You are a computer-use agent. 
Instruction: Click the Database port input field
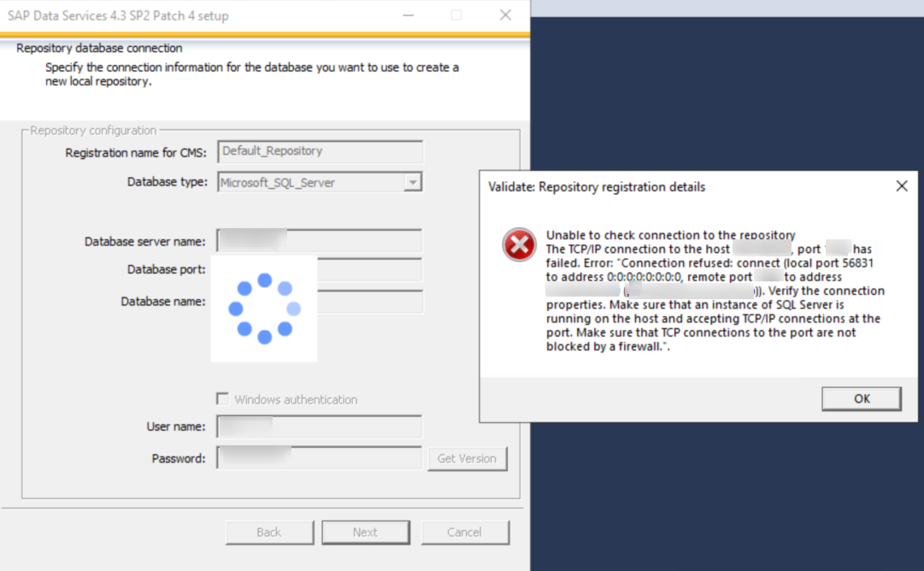click(370, 269)
